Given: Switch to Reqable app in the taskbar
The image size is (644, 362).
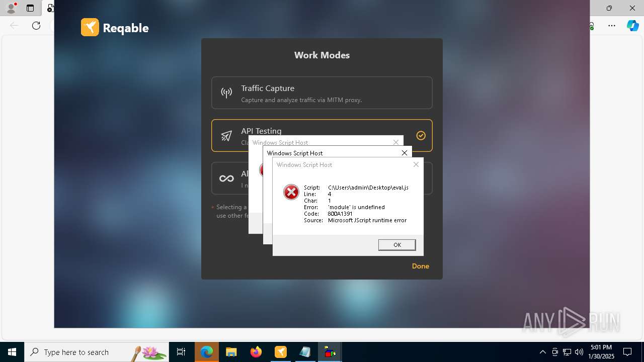Looking at the screenshot, I should click(x=280, y=352).
